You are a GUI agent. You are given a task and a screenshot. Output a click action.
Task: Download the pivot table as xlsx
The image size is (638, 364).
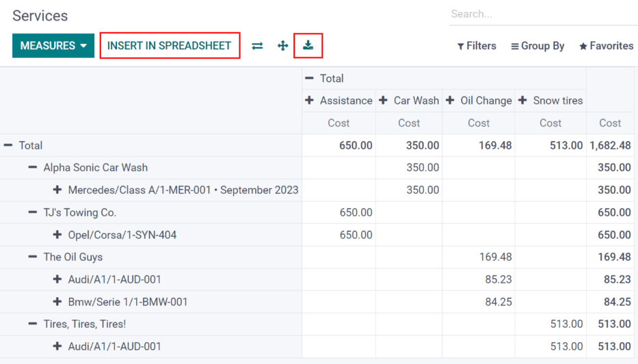pyautogui.click(x=308, y=46)
